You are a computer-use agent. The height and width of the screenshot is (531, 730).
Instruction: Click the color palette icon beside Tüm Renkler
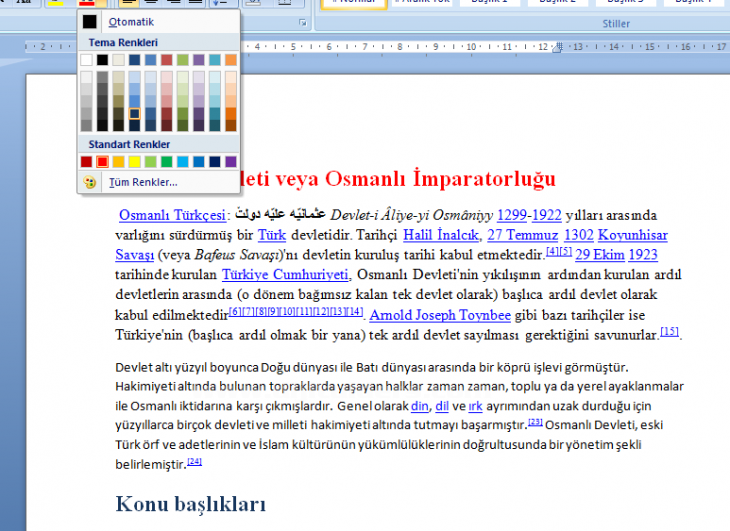pos(90,182)
